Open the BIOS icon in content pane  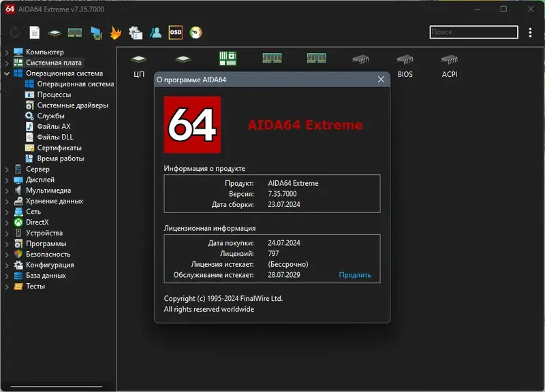click(x=405, y=65)
